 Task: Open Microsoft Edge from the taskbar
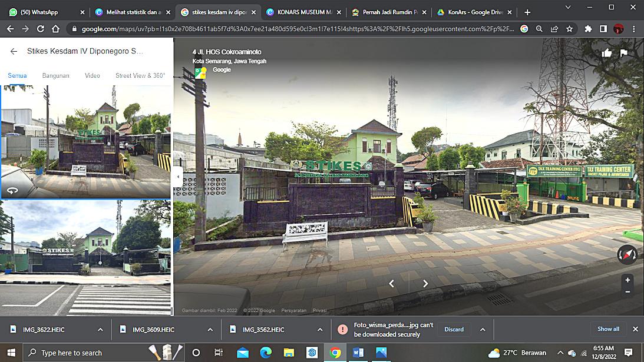[266, 353]
